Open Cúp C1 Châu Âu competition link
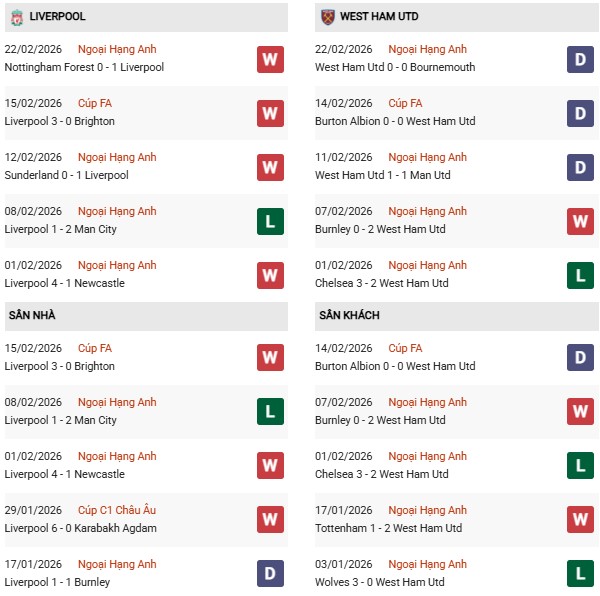This screenshot has height=596, width=600. point(118,510)
